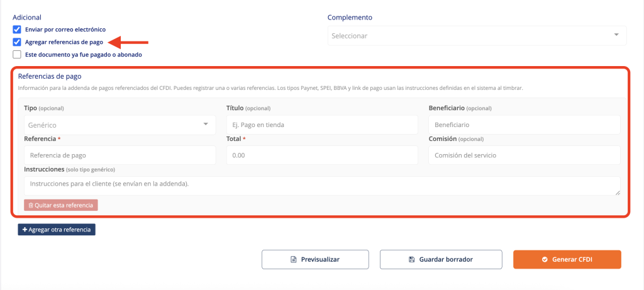The height and width of the screenshot is (290, 644).
Task: Click save disk icon in Guardar borrador
Action: coord(411,260)
